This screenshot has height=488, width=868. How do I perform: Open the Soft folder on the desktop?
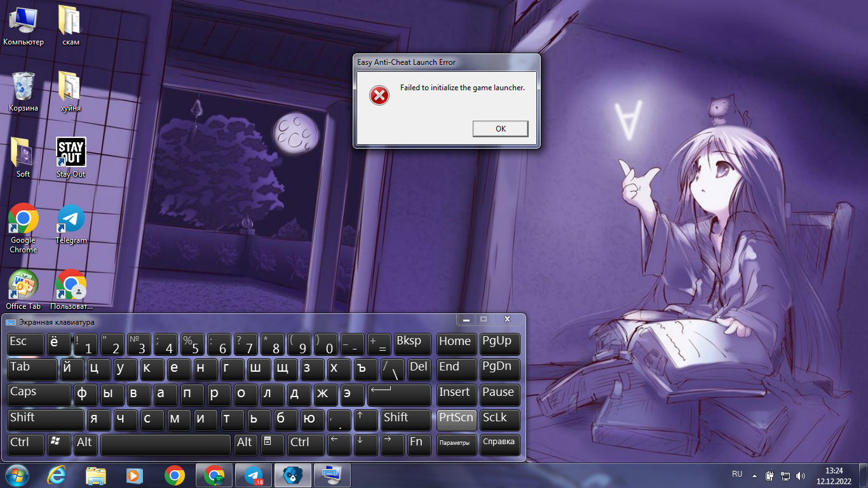pos(24,153)
